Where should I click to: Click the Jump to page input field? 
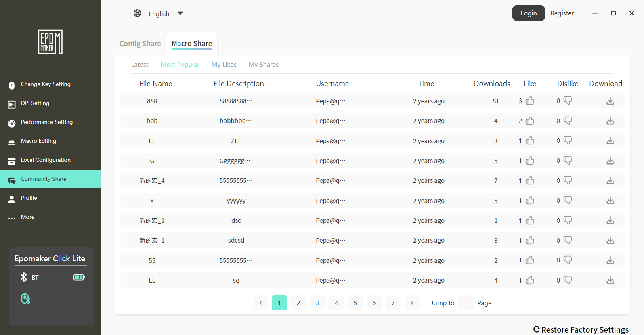(x=466, y=303)
